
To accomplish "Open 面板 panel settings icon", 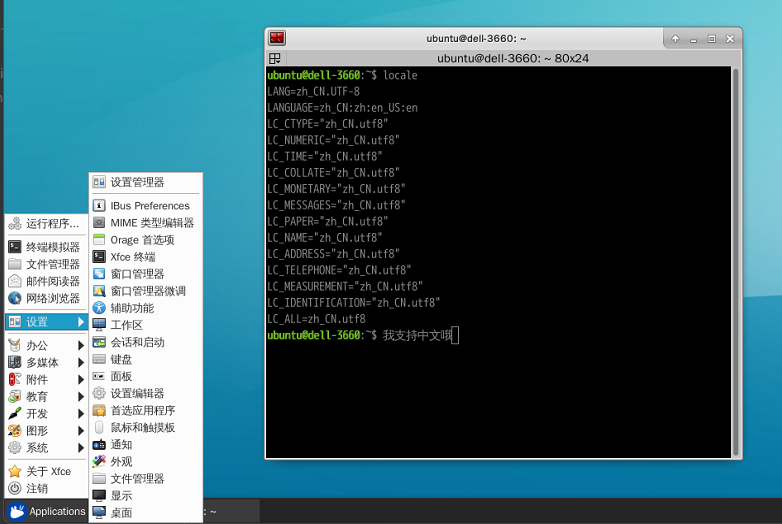I will [99, 376].
